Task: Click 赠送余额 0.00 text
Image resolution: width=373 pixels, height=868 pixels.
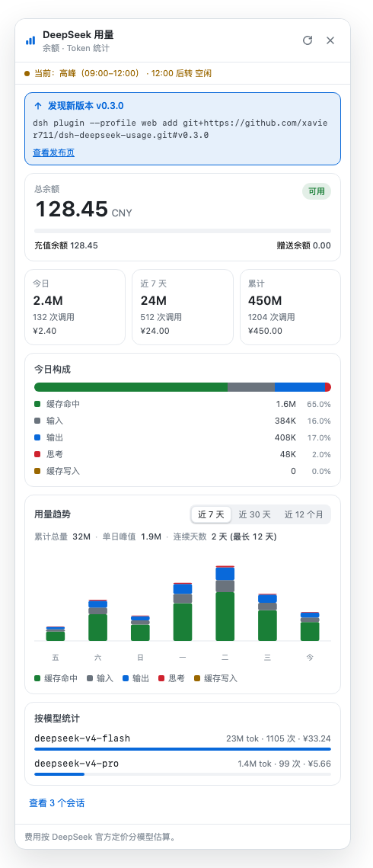Action: 304,245
